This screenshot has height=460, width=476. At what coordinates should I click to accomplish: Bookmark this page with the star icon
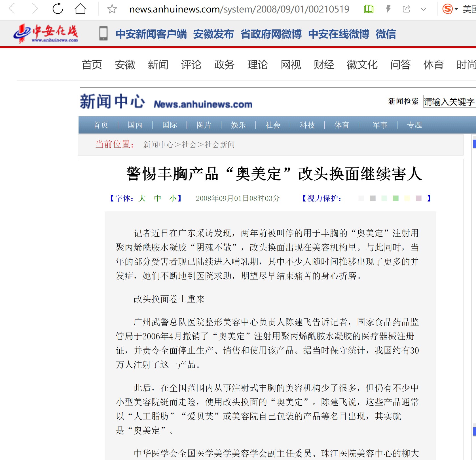[x=112, y=9]
